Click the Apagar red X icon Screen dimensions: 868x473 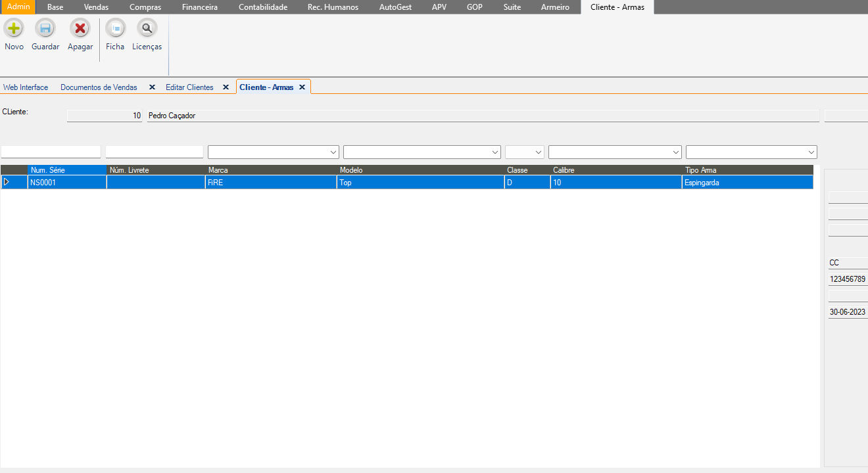(x=80, y=29)
